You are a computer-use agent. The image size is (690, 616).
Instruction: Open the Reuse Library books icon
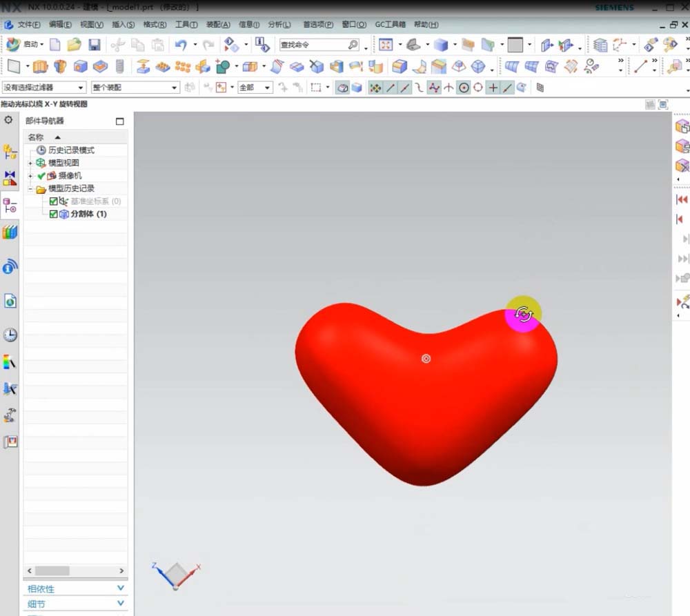coord(10,232)
